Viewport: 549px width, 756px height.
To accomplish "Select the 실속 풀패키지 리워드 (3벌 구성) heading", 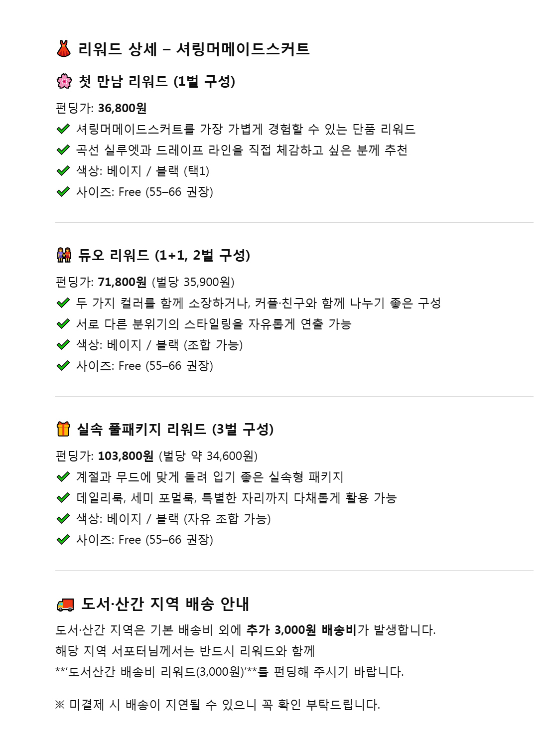I will [x=175, y=429].
